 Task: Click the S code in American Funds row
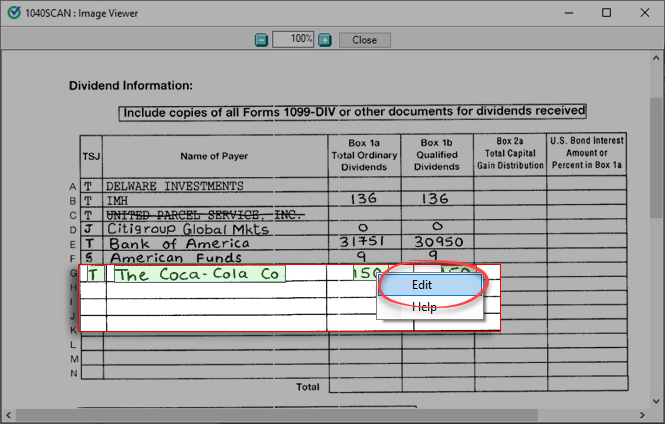(89, 257)
